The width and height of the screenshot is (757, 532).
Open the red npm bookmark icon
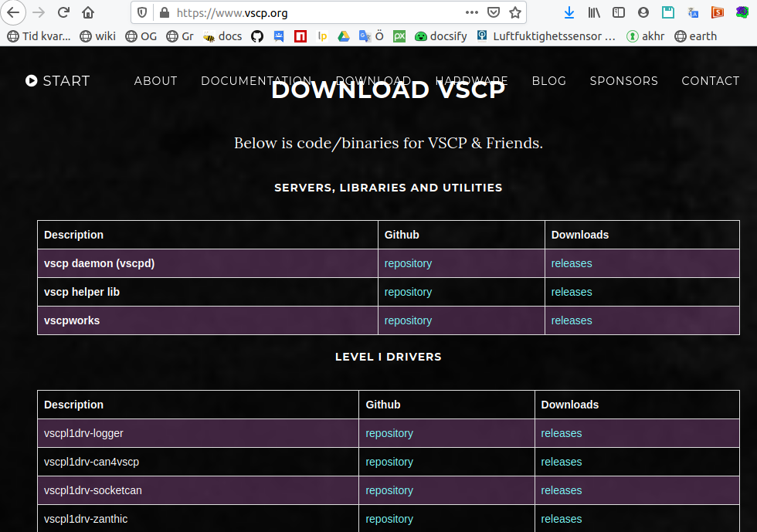tap(300, 36)
